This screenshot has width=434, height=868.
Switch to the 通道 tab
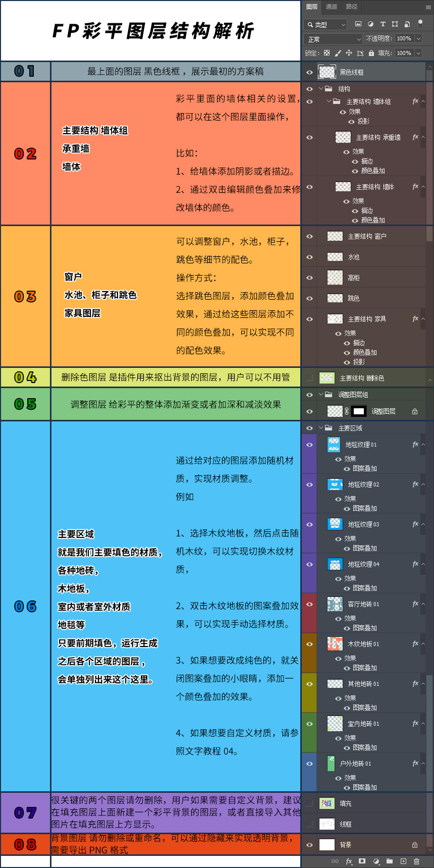(x=332, y=7)
